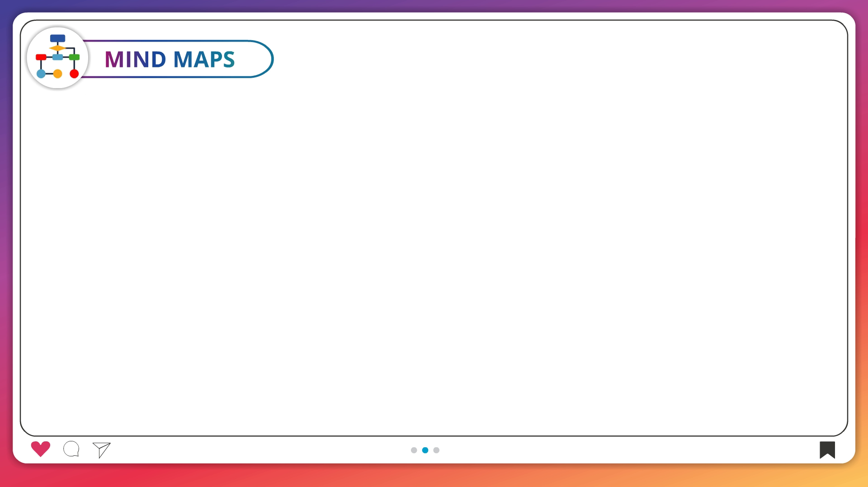Click the light blue center rectangle in the logo
This screenshot has height=487, width=868.
coord(57,57)
